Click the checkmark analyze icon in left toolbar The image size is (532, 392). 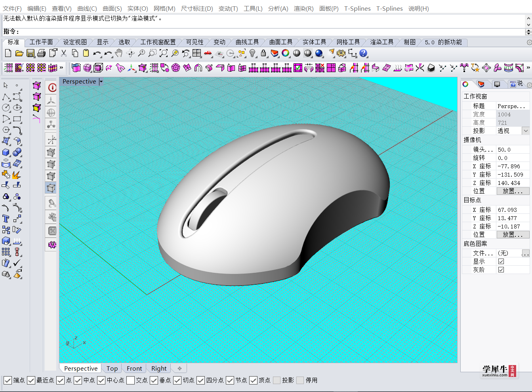(x=17, y=263)
